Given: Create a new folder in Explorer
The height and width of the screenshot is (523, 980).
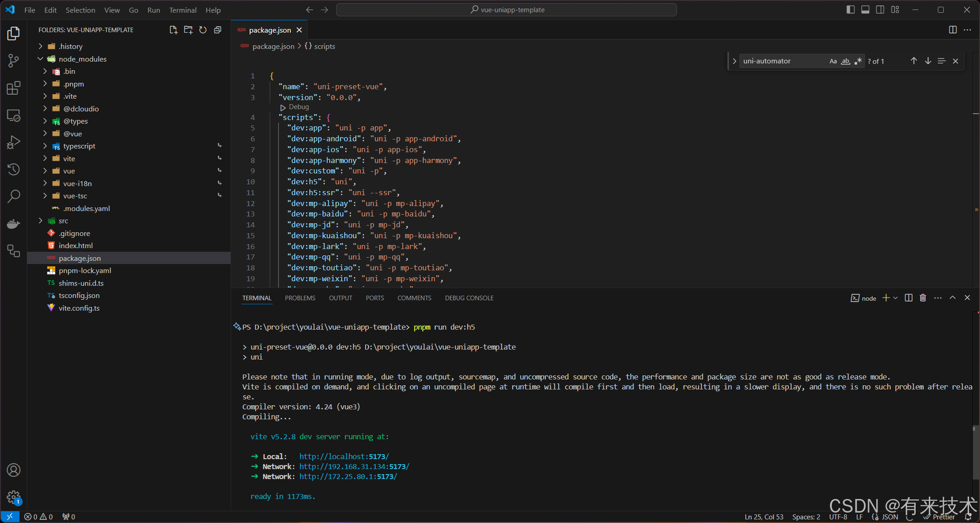Looking at the screenshot, I should (188, 30).
